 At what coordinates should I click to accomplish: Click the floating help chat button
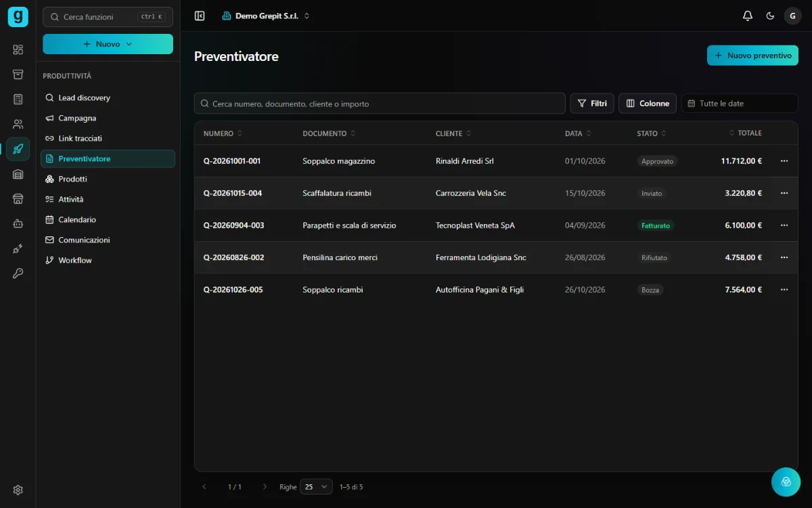point(786,482)
